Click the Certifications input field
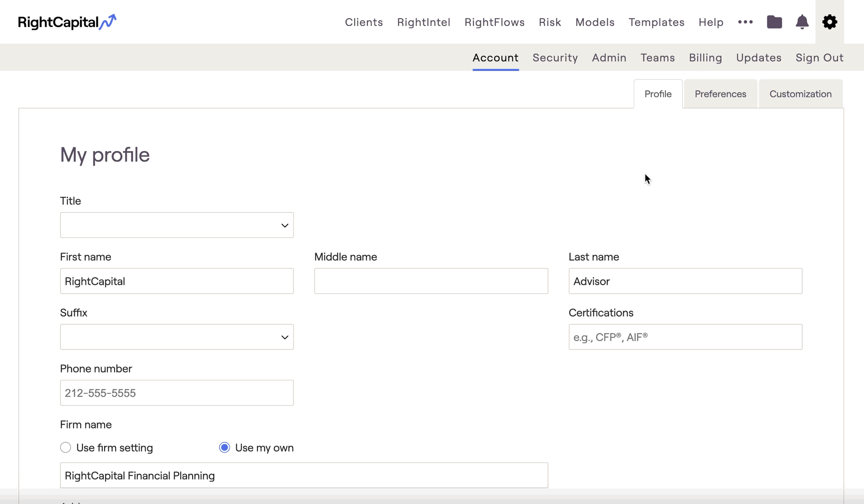This screenshot has width=864, height=504. [x=685, y=337]
